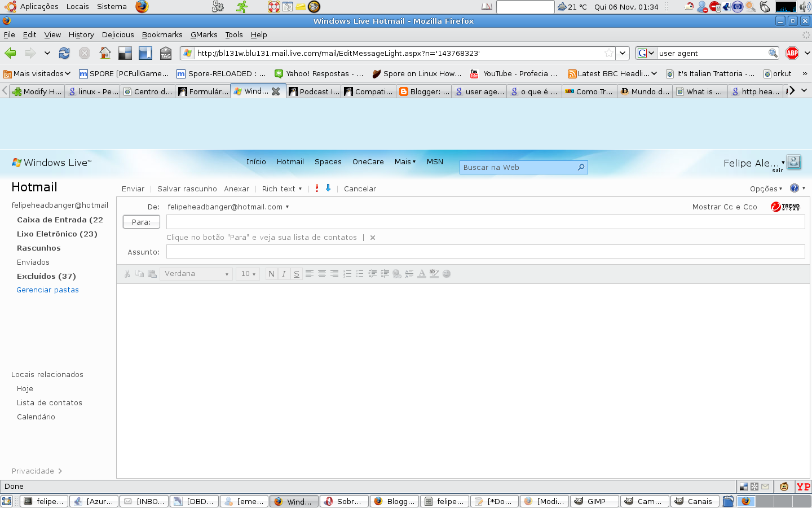
Task: Open the History menu
Action: tap(81, 34)
